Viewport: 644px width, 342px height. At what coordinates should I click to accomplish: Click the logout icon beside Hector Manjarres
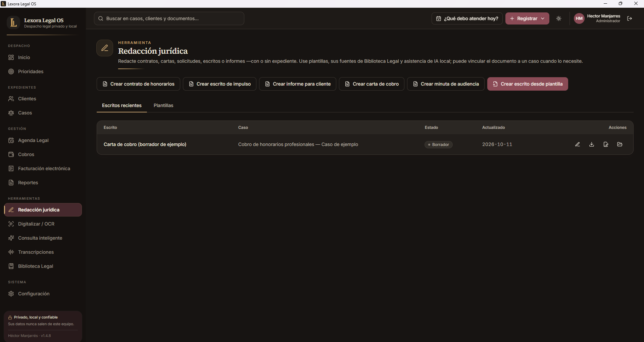coord(630,18)
